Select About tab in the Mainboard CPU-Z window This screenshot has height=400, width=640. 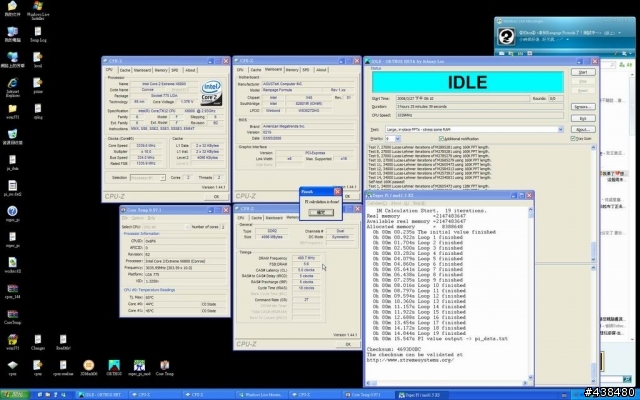coord(321,70)
